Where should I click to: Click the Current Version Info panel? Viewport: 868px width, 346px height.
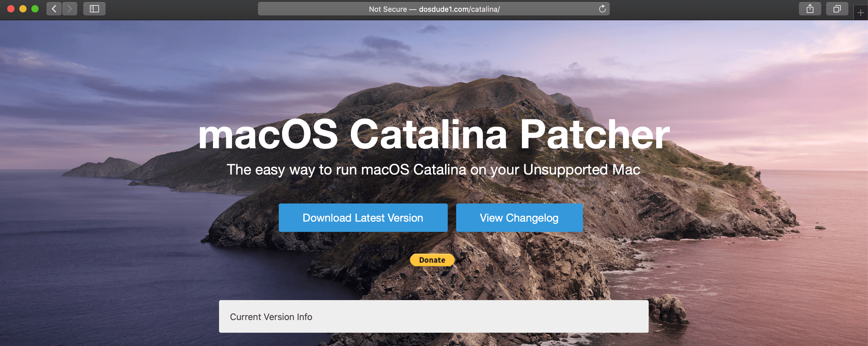[x=434, y=316]
